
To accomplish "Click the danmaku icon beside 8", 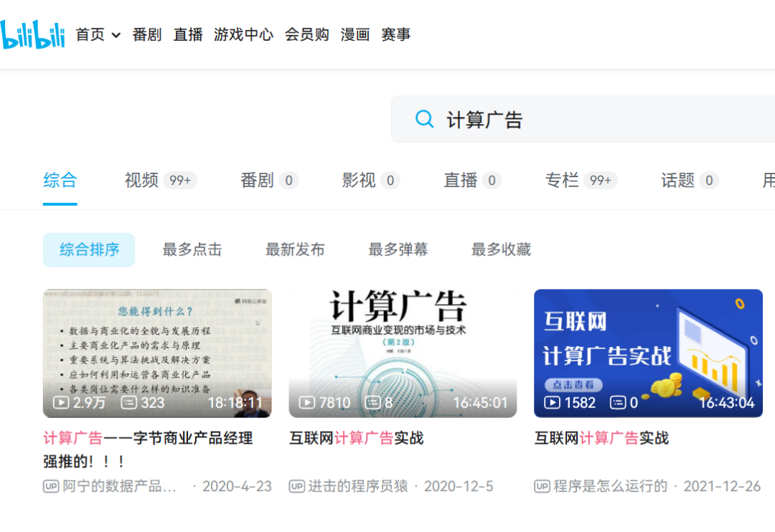I will point(373,402).
